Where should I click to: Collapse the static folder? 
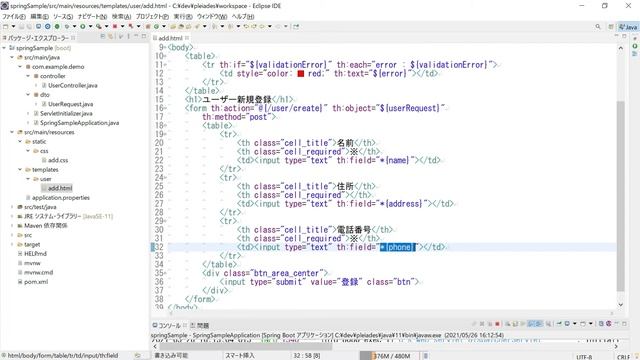(20, 142)
